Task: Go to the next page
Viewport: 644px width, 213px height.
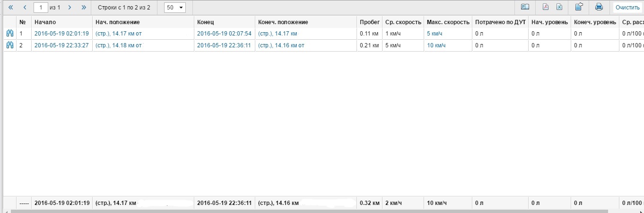Action: point(70,8)
